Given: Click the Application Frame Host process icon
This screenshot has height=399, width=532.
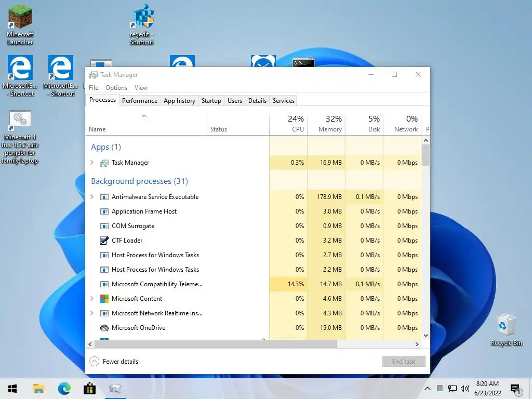Looking at the screenshot, I should tap(104, 212).
